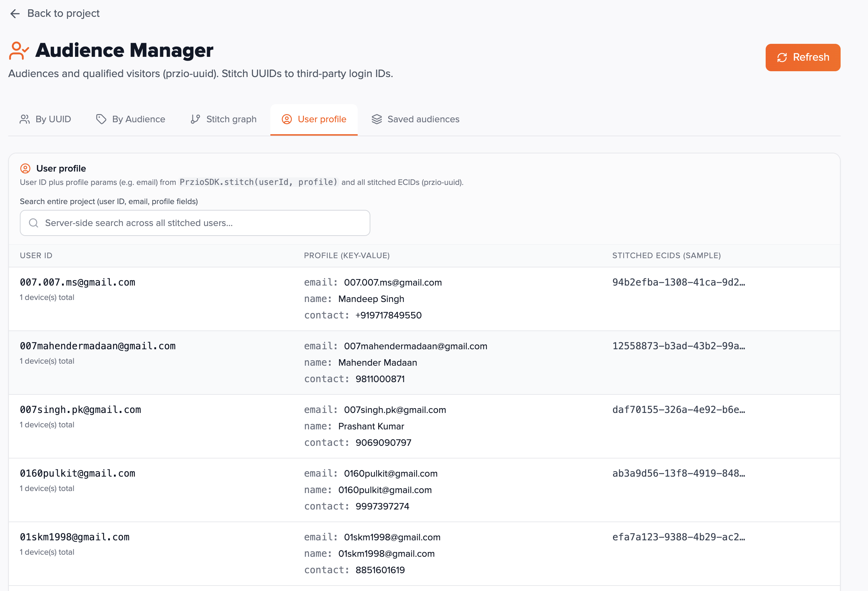
Task: Click the By Audience tag icon
Action: [101, 119]
